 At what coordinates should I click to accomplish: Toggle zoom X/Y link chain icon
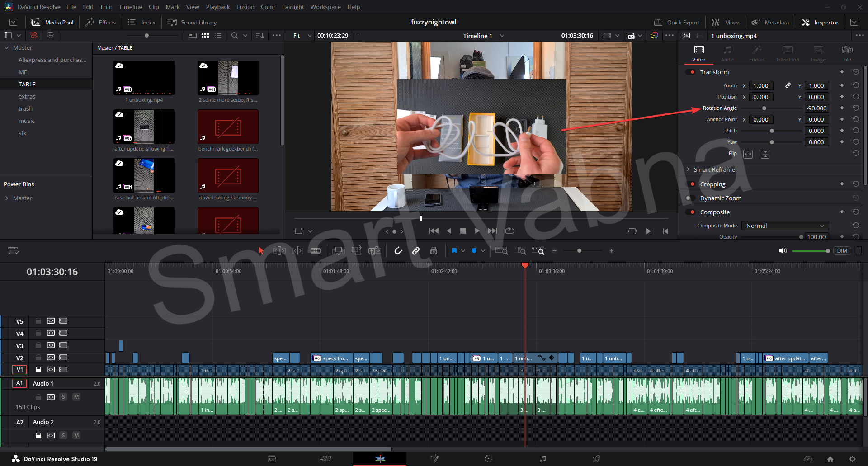click(x=788, y=85)
